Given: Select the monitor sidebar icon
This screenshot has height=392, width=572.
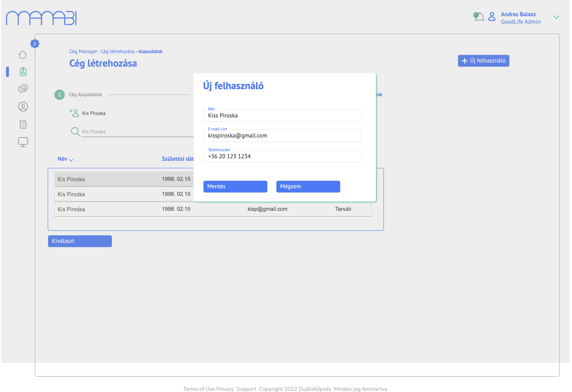Looking at the screenshot, I should click(23, 142).
